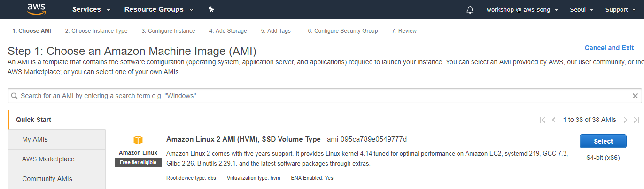
Task: Go to last page of AMIs
Action: 636,120
